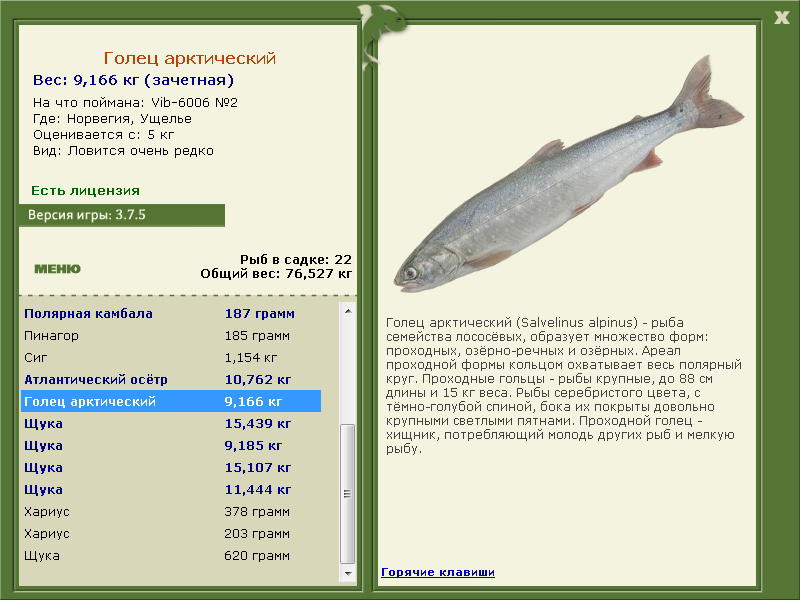Image resolution: width=800 pixels, height=600 pixels.
Task: Click the scrollbar up arrow in fish list
Action: point(347,311)
